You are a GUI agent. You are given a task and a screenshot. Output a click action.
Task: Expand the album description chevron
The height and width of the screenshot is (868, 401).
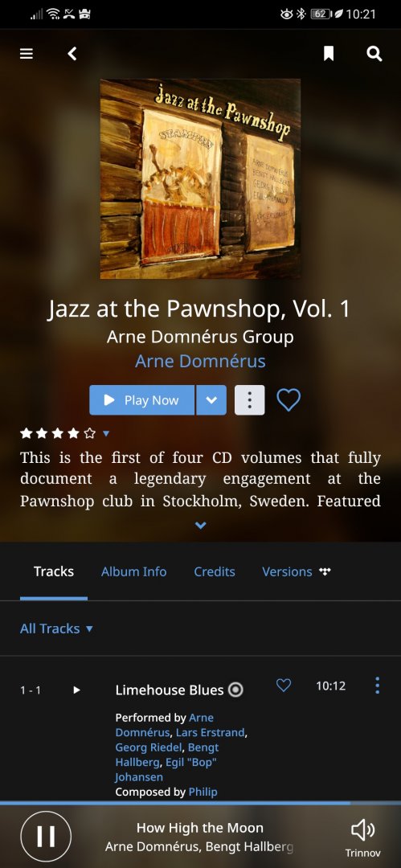tap(201, 525)
